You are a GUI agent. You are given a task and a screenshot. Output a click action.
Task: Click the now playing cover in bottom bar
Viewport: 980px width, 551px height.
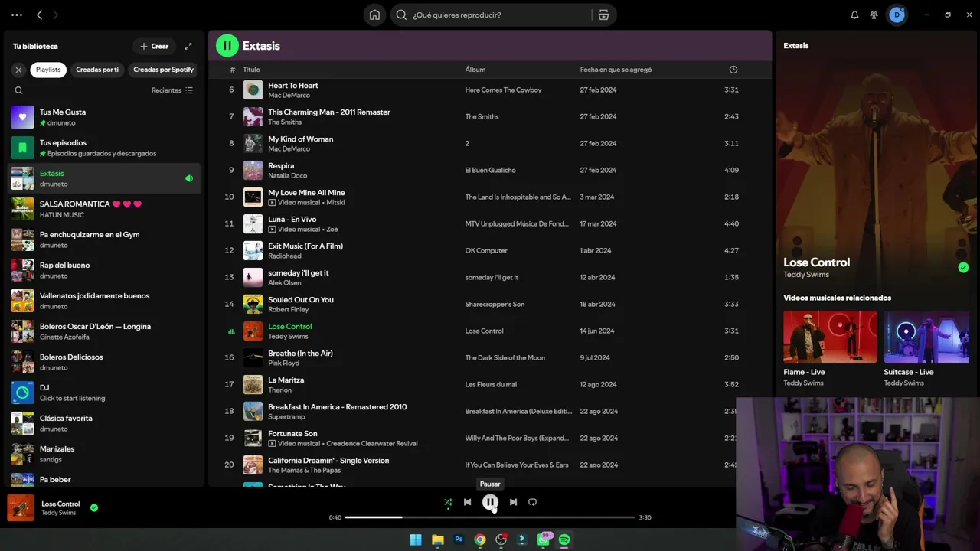[21, 508]
